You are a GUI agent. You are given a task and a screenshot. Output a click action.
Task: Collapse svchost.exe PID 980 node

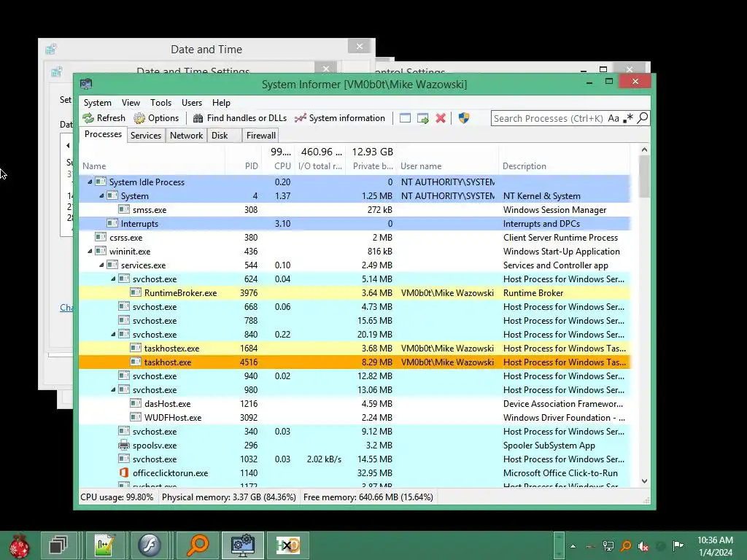(113, 389)
